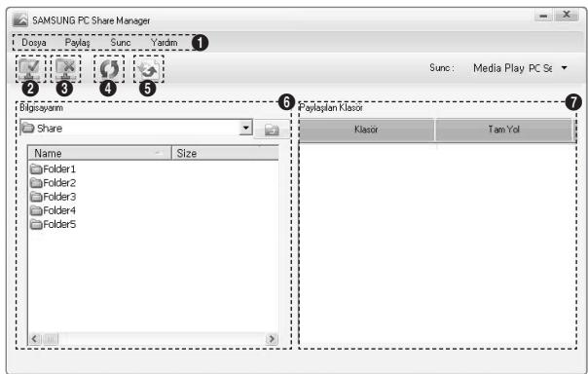Close the PC Share Manager window
The width and height of the screenshot is (588, 374).
(567, 15)
